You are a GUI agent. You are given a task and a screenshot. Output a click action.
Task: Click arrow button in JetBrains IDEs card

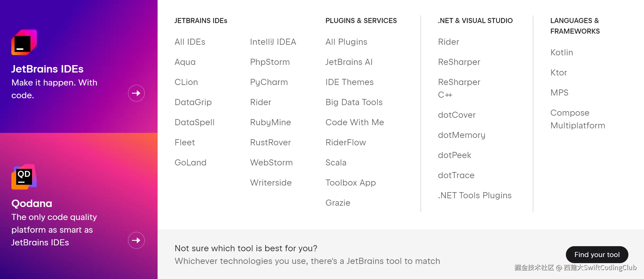(x=136, y=93)
